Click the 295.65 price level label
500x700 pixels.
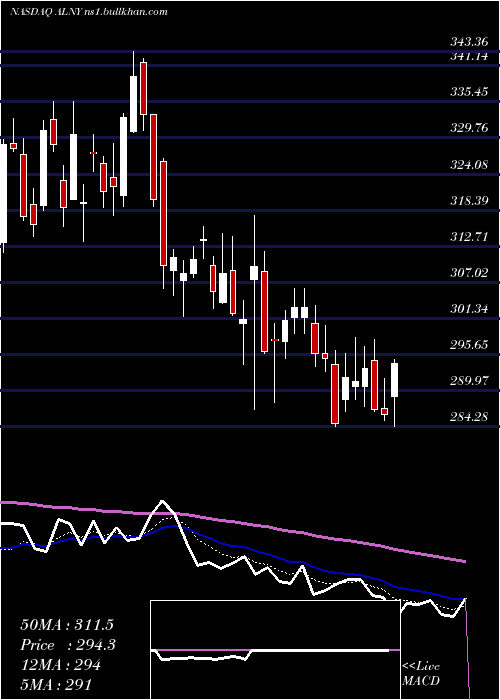coord(469,345)
